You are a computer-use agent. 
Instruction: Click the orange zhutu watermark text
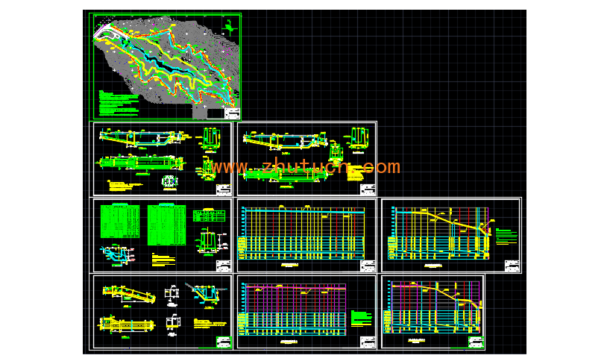pyautogui.click(x=305, y=167)
